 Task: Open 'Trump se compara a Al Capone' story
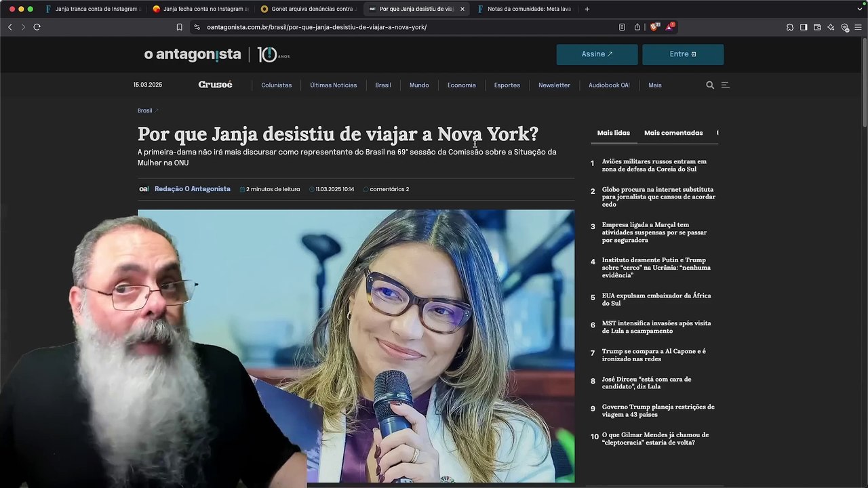point(654,355)
